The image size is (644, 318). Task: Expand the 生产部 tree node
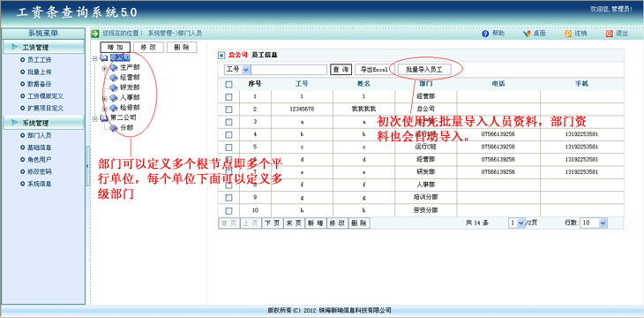point(104,68)
